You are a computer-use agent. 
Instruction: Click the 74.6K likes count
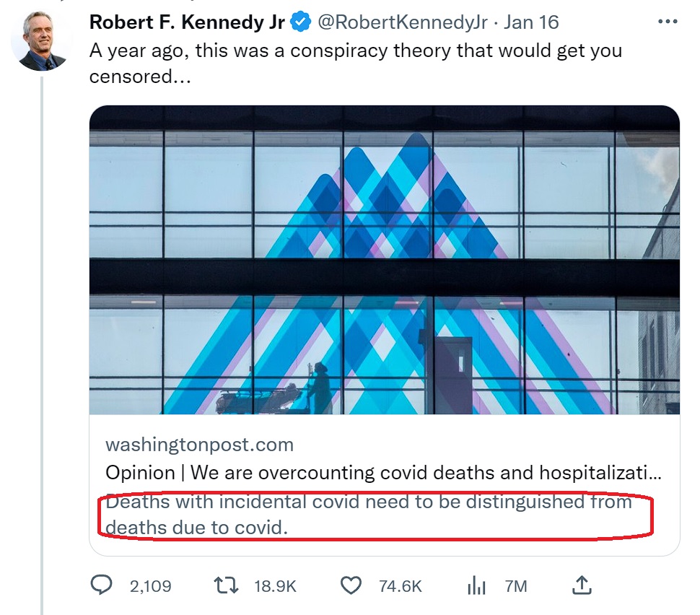[401, 586]
